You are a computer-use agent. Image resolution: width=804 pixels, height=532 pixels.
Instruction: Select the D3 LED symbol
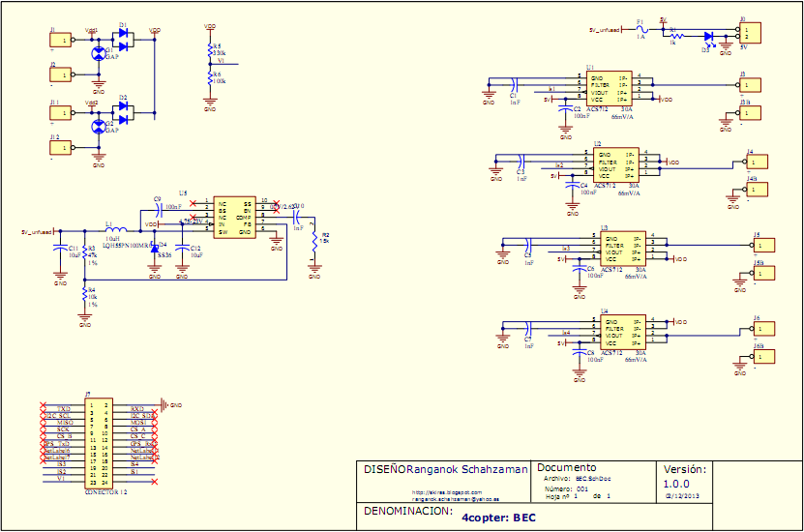[x=709, y=37]
